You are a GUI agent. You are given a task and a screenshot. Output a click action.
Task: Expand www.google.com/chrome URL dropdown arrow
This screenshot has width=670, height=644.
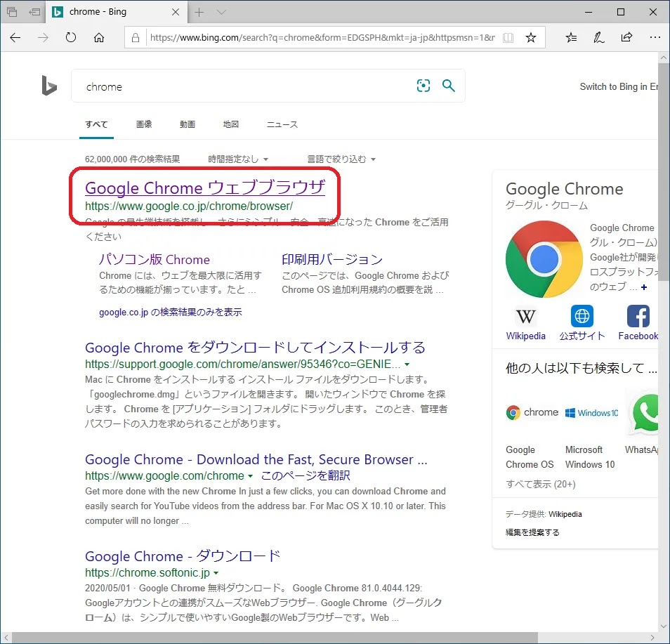tap(251, 476)
